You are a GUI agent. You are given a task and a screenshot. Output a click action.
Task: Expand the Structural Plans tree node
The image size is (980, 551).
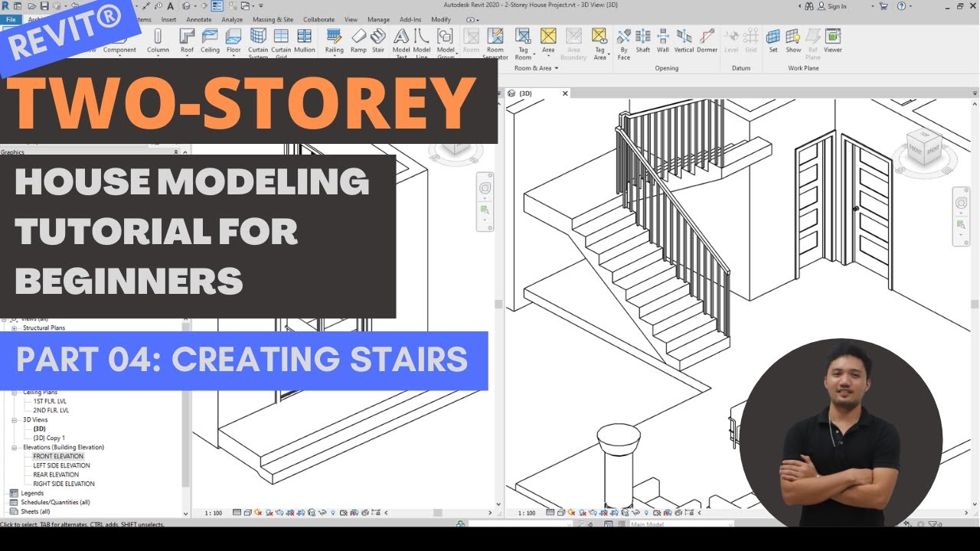[14, 328]
